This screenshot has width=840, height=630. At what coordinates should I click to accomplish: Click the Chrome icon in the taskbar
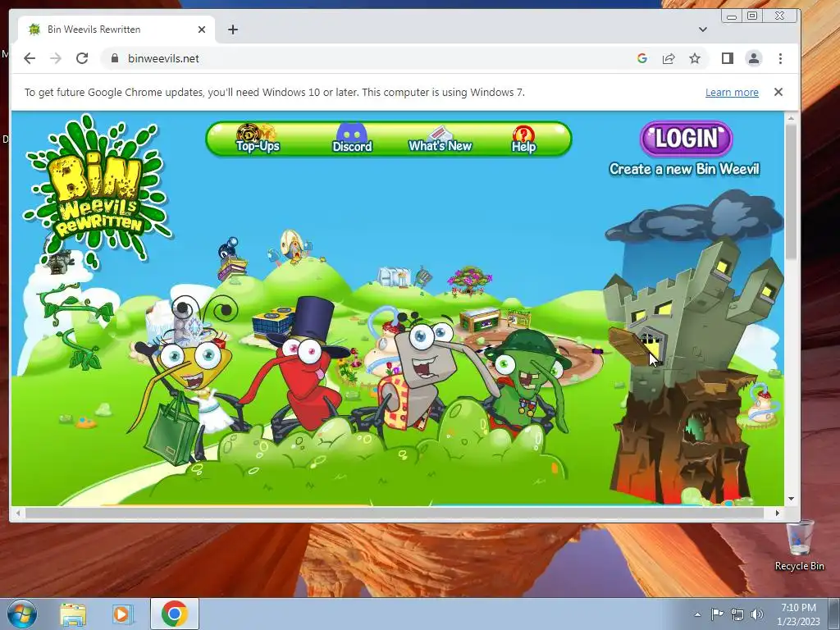(x=175, y=614)
